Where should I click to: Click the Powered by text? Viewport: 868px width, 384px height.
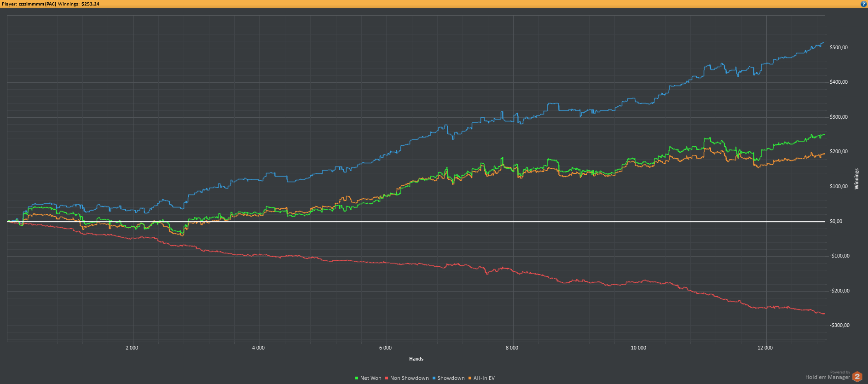[840, 372]
